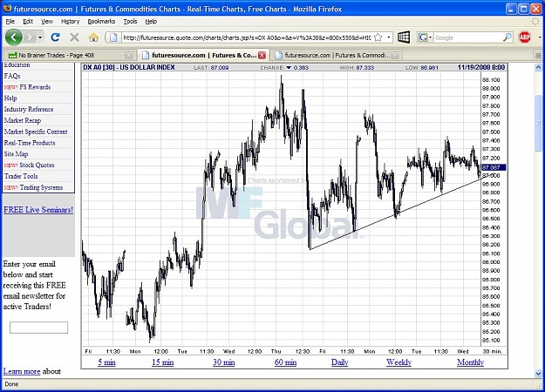Close the No Brainer Trades tab
The width and height of the screenshot is (545, 392).
(128, 55)
